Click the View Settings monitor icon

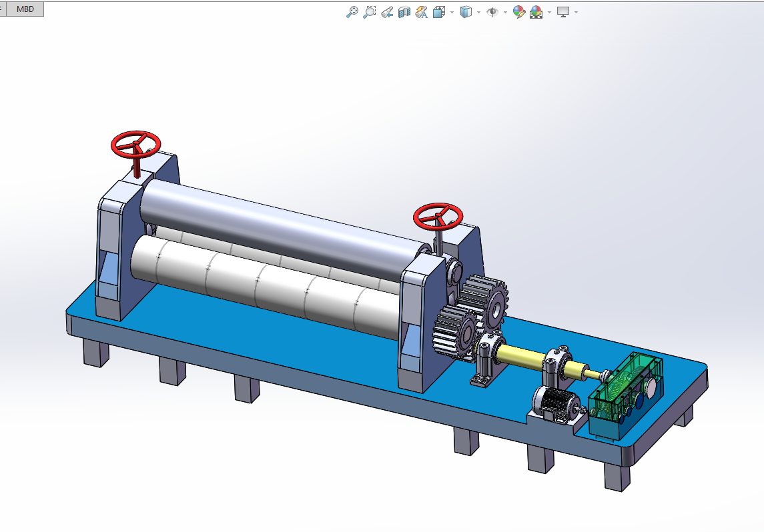click(x=562, y=12)
